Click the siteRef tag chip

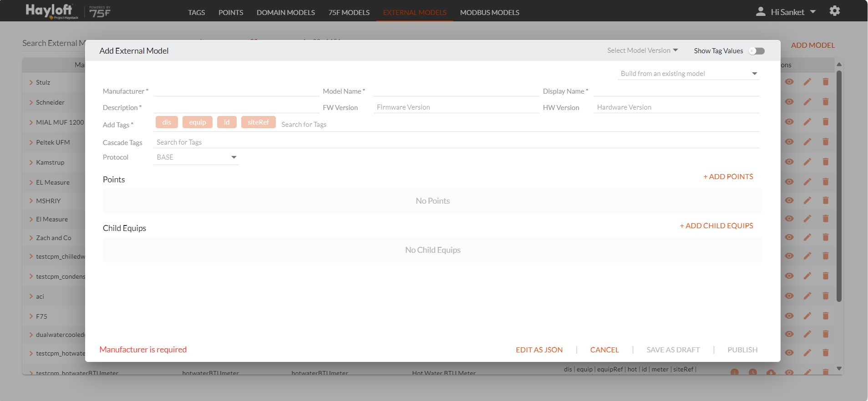[259, 122]
